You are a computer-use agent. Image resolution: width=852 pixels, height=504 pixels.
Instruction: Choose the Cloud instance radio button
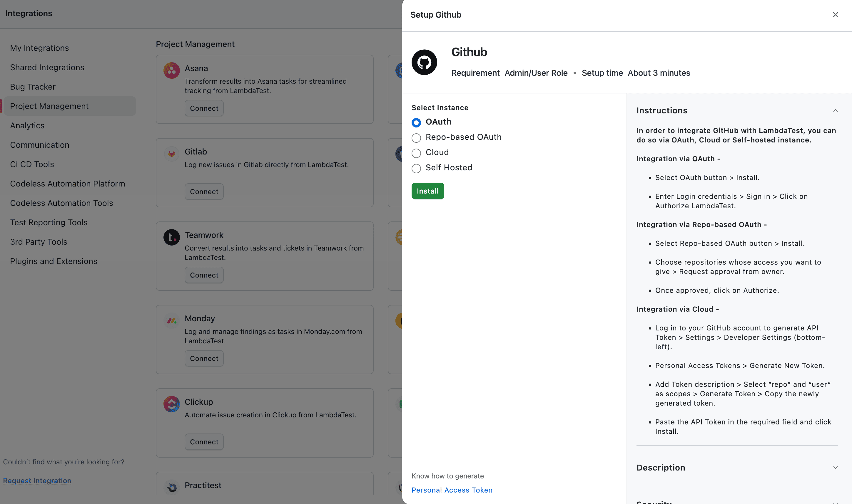pyautogui.click(x=416, y=153)
